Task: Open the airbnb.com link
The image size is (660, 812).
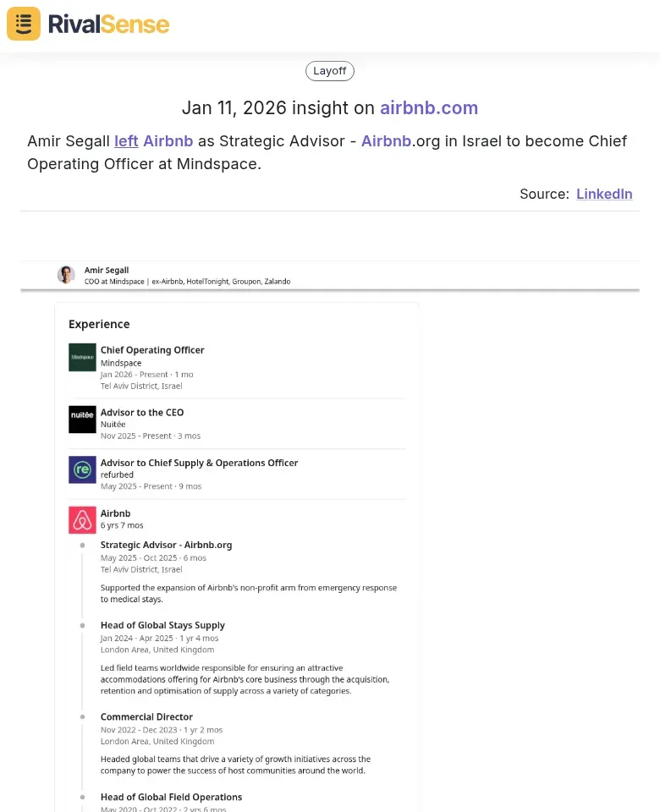Action: coord(429,108)
